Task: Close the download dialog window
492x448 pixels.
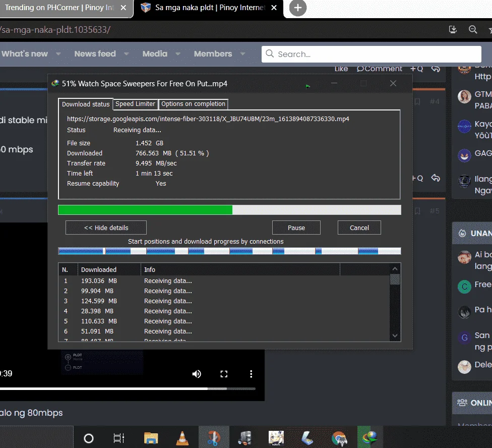Action: tap(393, 83)
